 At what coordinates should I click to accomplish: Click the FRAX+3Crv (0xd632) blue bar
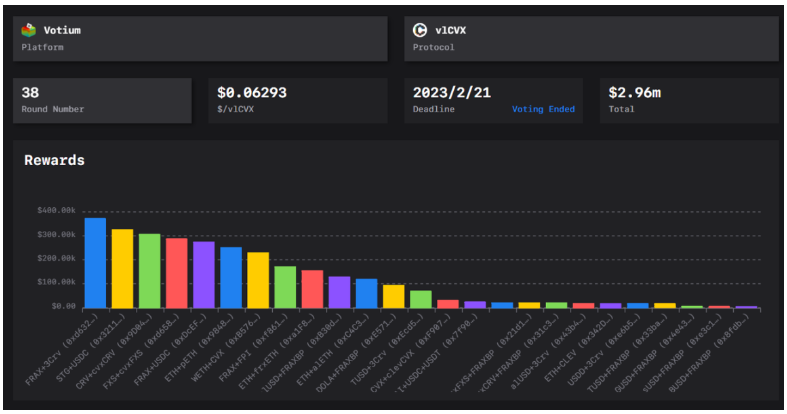click(x=95, y=263)
